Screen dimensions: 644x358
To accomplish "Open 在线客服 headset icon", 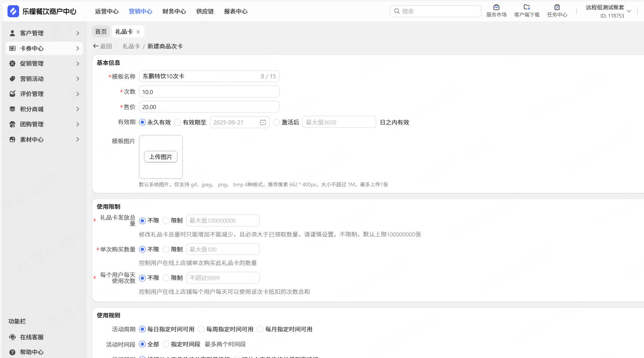I will click(12, 337).
